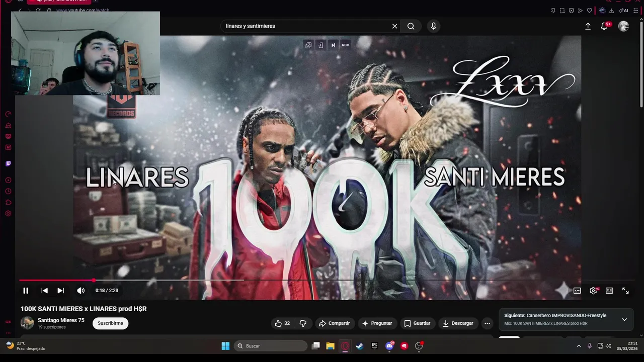Open the weather widget on taskbar
Screen dimensions: 644x362
click(x=25, y=346)
